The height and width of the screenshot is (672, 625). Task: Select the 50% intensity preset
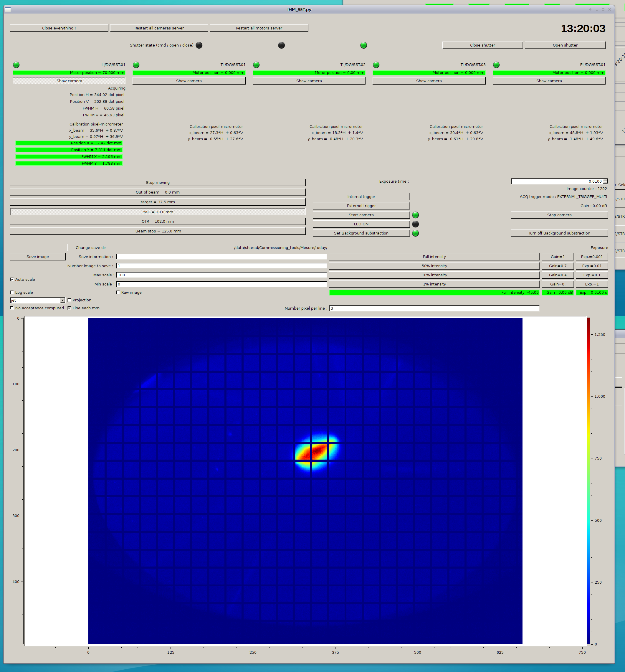[434, 266]
